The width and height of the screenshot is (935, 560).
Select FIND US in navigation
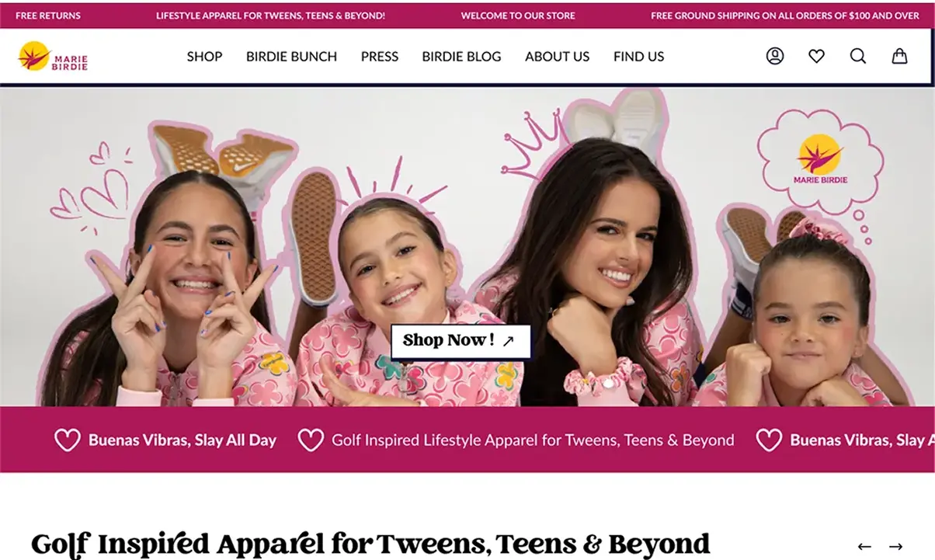pyautogui.click(x=638, y=56)
